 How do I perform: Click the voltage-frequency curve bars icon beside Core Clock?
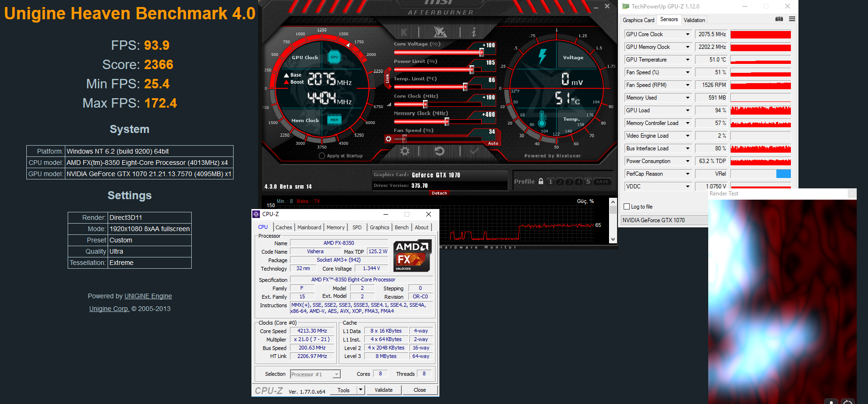click(389, 105)
